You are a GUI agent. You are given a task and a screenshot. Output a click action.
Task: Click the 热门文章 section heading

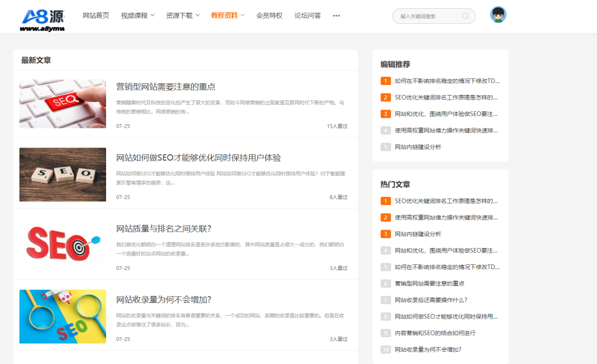pos(395,185)
